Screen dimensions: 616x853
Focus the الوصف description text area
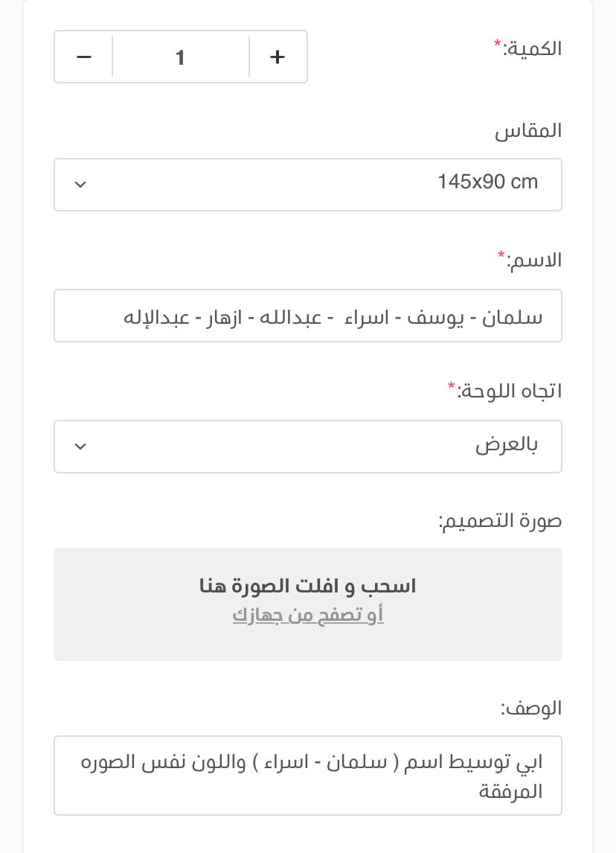[x=308, y=775]
